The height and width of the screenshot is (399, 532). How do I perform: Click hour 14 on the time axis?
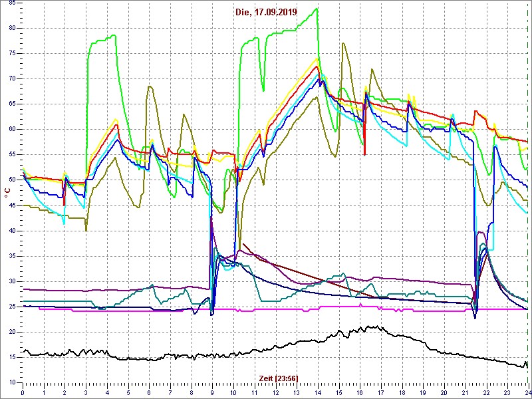click(317, 393)
